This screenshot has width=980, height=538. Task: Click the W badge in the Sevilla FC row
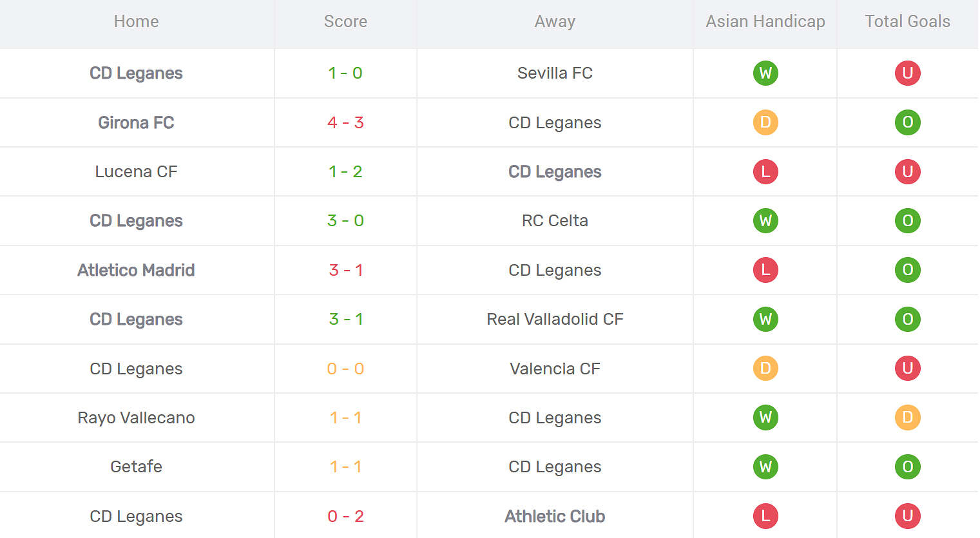click(765, 73)
